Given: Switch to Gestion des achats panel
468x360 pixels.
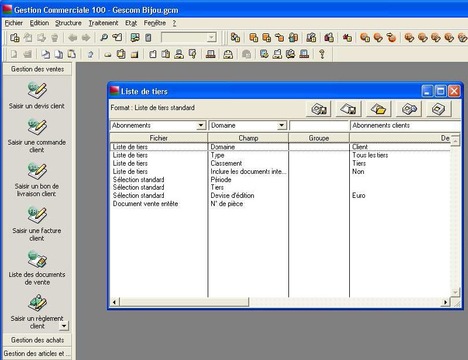Looking at the screenshot, I should [37, 340].
